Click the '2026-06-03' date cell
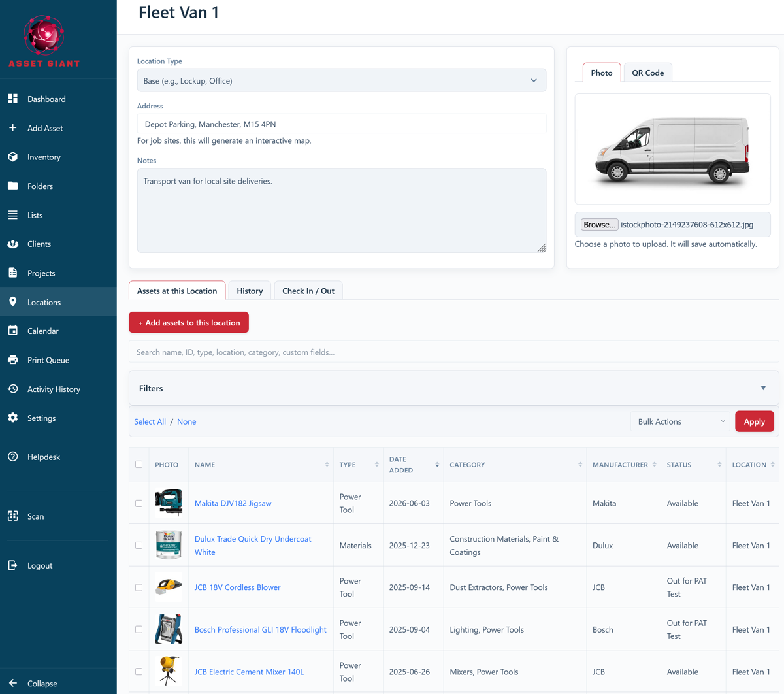The width and height of the screenshot is (784, 694). 410,503
